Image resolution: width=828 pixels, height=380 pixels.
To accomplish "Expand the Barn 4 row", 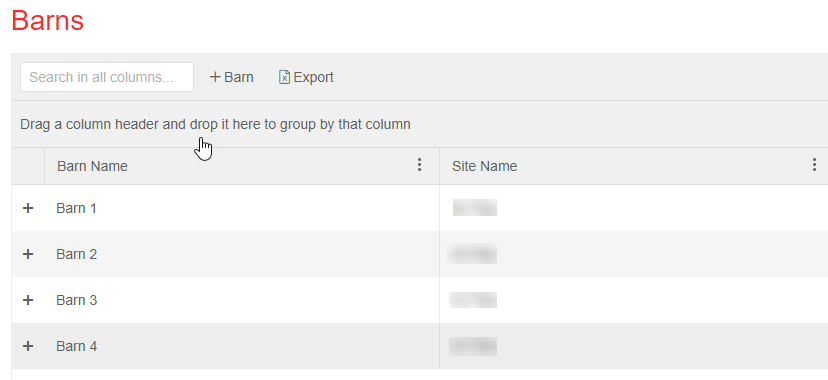I will point(28,346).
